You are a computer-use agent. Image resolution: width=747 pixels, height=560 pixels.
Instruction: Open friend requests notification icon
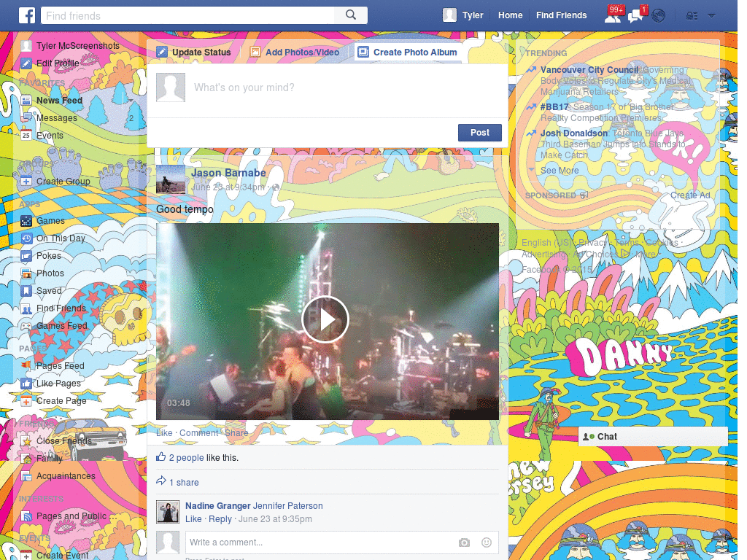pos(613,15)
